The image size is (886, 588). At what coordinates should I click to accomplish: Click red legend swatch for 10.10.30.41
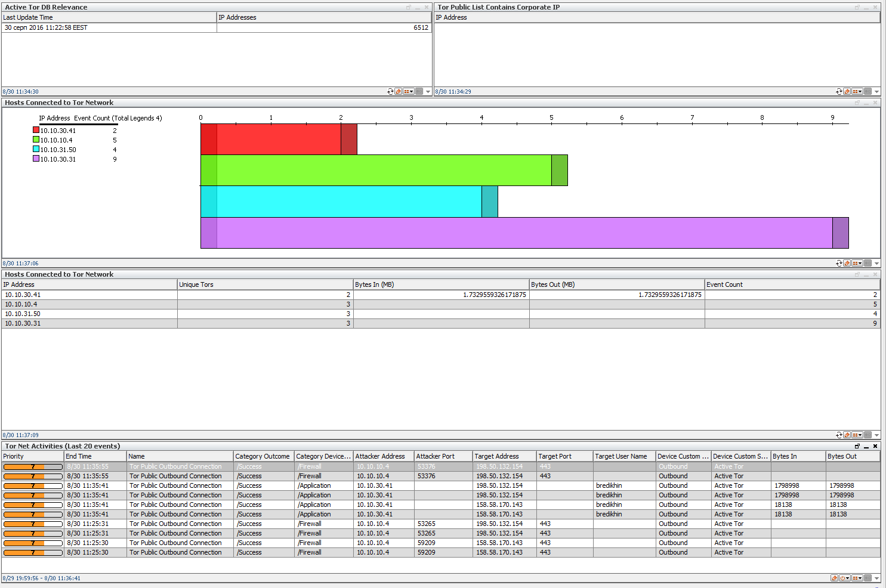(x=36, y=130)
